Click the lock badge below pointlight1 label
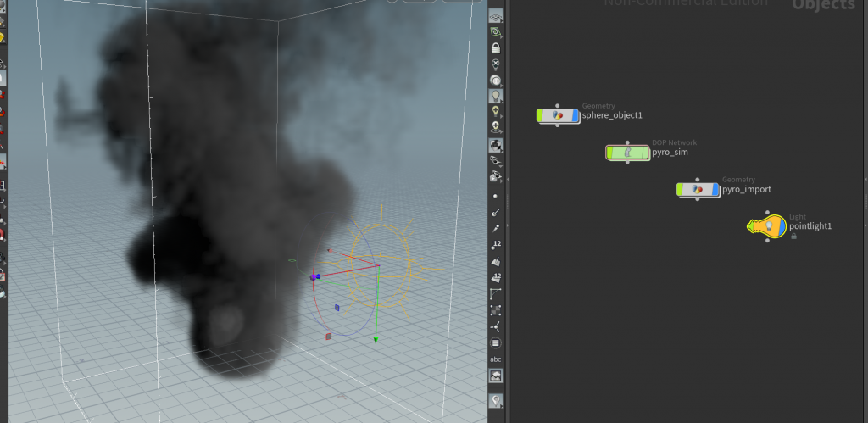This screenshot has width=868, height=423. [x=793, y=236]
